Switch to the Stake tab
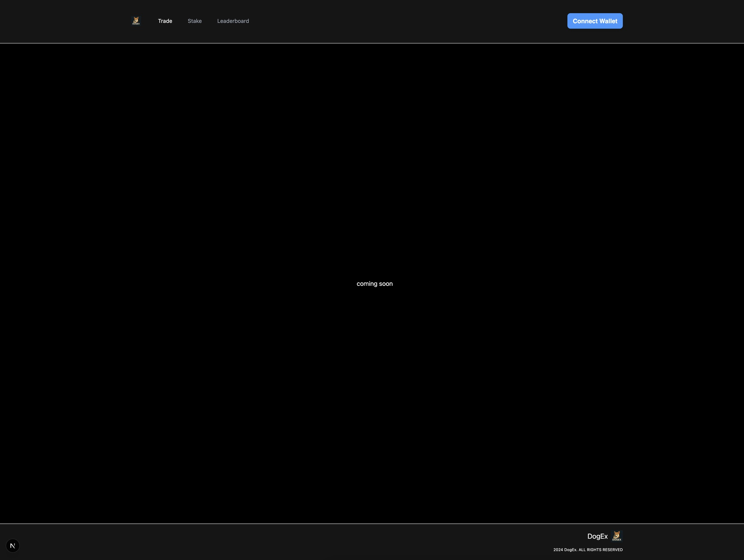The image size is (744, 560). tap(195, 21)
